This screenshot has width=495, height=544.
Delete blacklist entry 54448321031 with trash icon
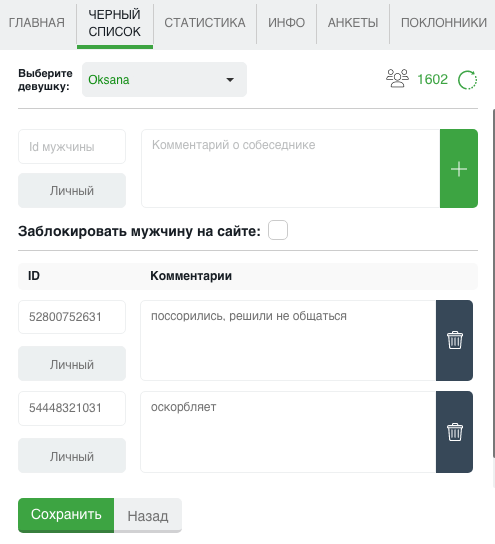click(454, 432)
